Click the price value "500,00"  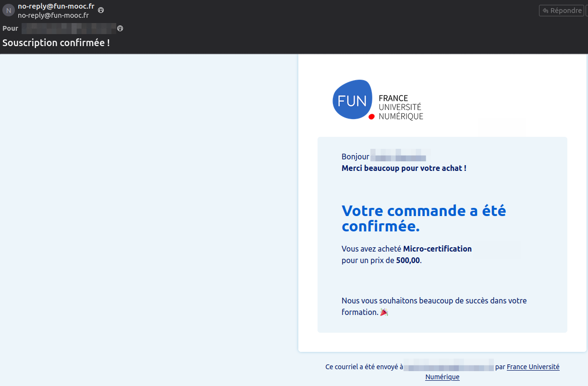click(408, 260)
